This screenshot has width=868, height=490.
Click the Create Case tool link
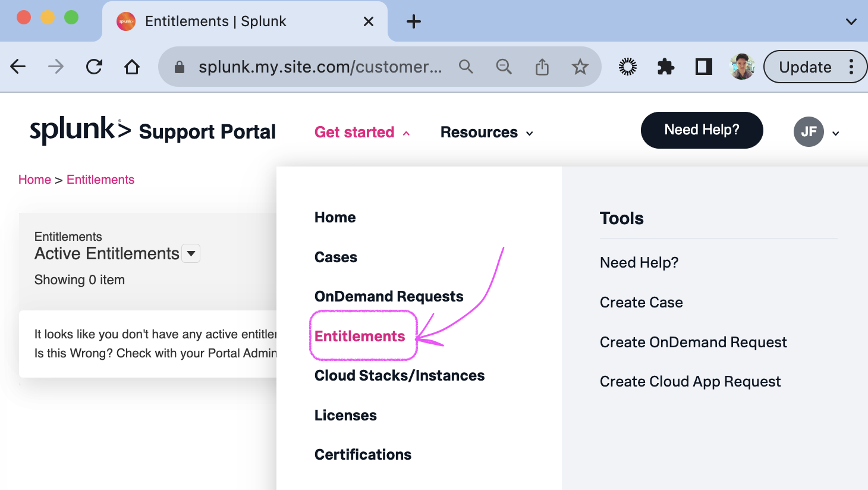click(x=641, y=302)
